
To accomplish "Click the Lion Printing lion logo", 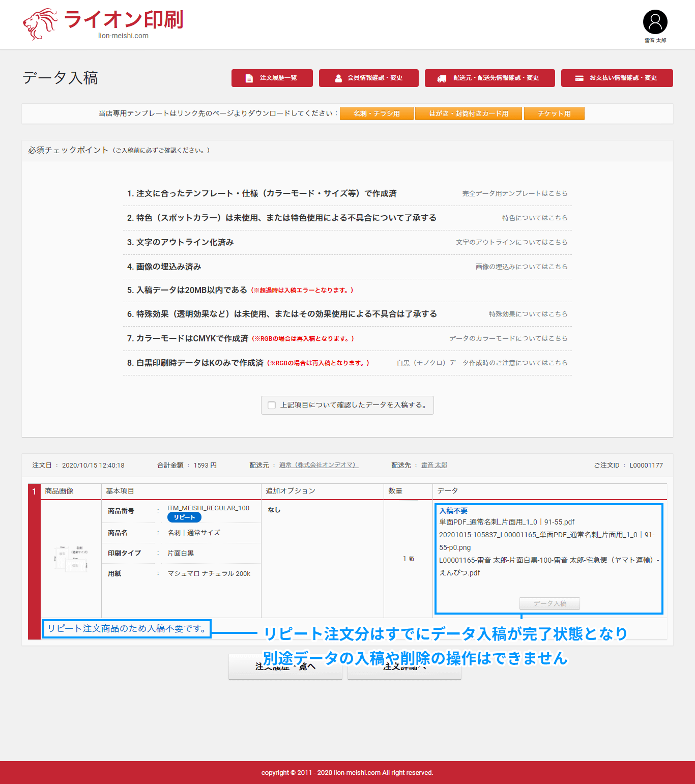I will pyautogui.click(x=40, y=24).
